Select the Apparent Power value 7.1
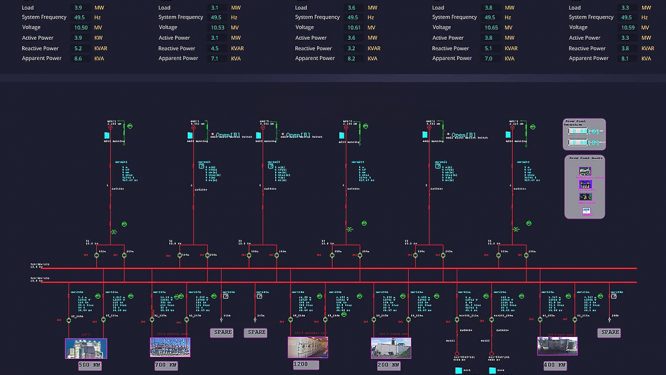Screen dimensions: 666x375 [215, 59]
